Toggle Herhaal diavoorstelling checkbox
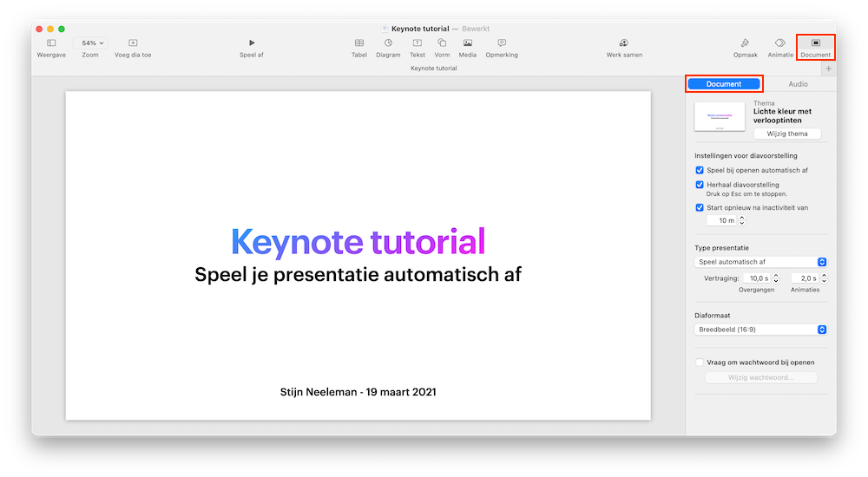 [x=700, y=185]
